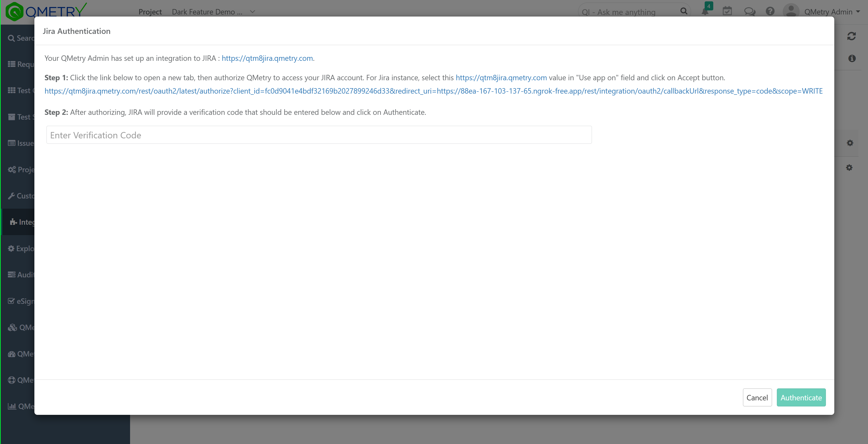Screen dimensions: 868x444
Task: Open the chat bubbles icon in header
Action: point(749,12)
